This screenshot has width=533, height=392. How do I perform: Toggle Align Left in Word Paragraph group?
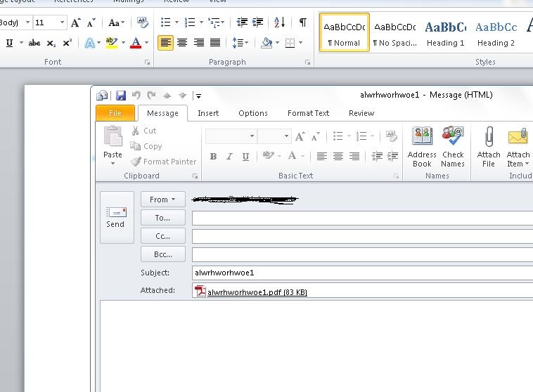tap(165, 43)
